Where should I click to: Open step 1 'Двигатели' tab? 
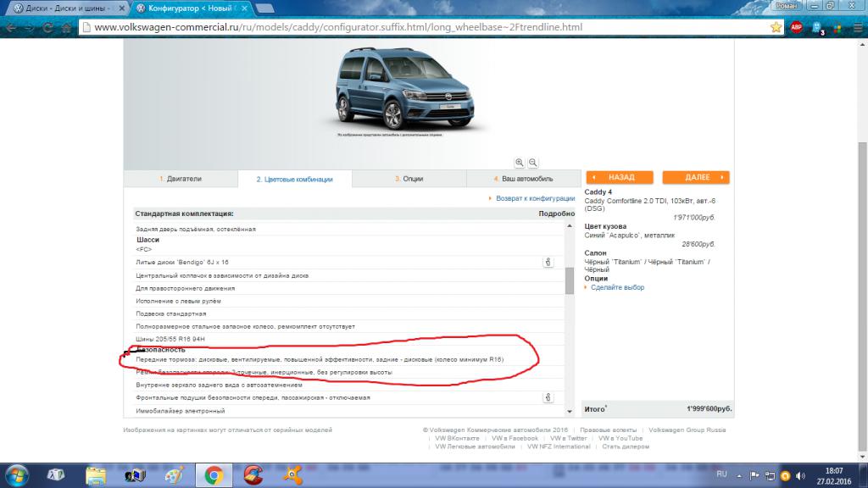[181, 179]
